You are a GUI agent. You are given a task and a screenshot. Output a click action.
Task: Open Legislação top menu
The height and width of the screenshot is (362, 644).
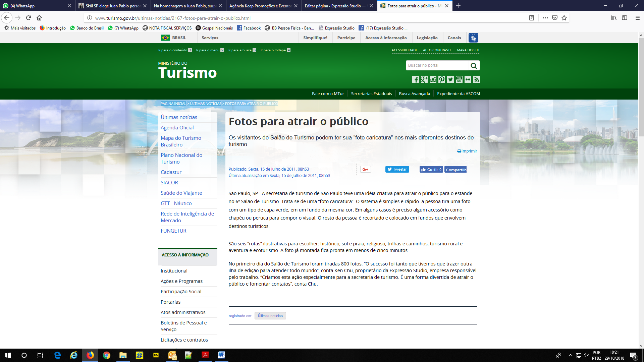(x=427, y=38)
